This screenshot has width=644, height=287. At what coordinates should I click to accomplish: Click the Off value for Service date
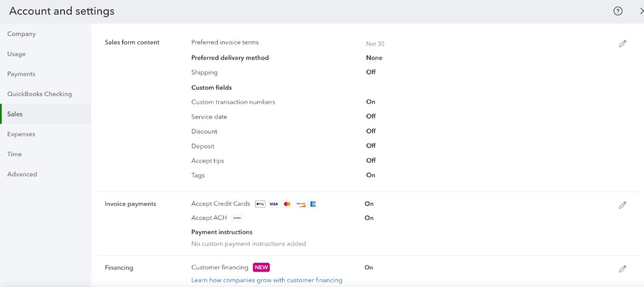coord(371,116)
